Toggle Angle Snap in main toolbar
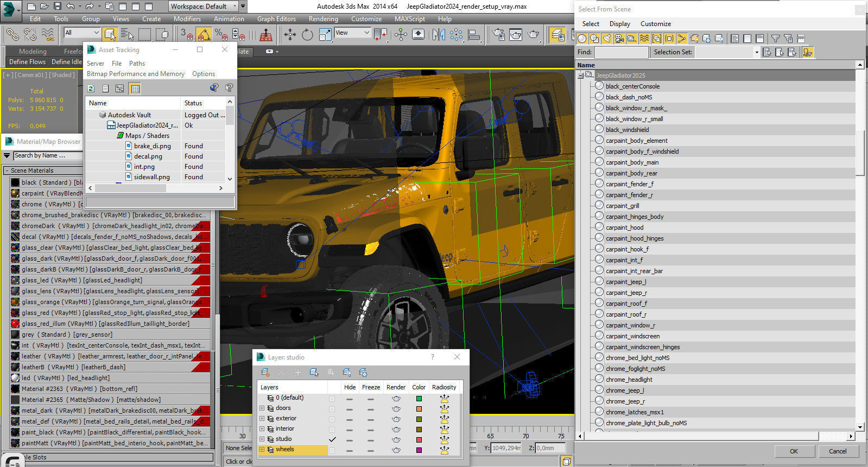Image resolution: width=868 pixels, height=467 pixels. tap(204, 35)
